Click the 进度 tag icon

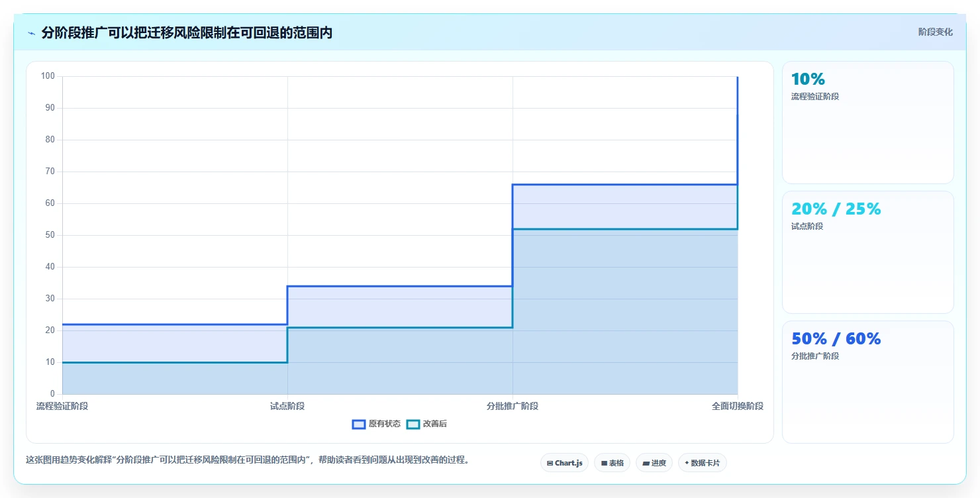646,464
